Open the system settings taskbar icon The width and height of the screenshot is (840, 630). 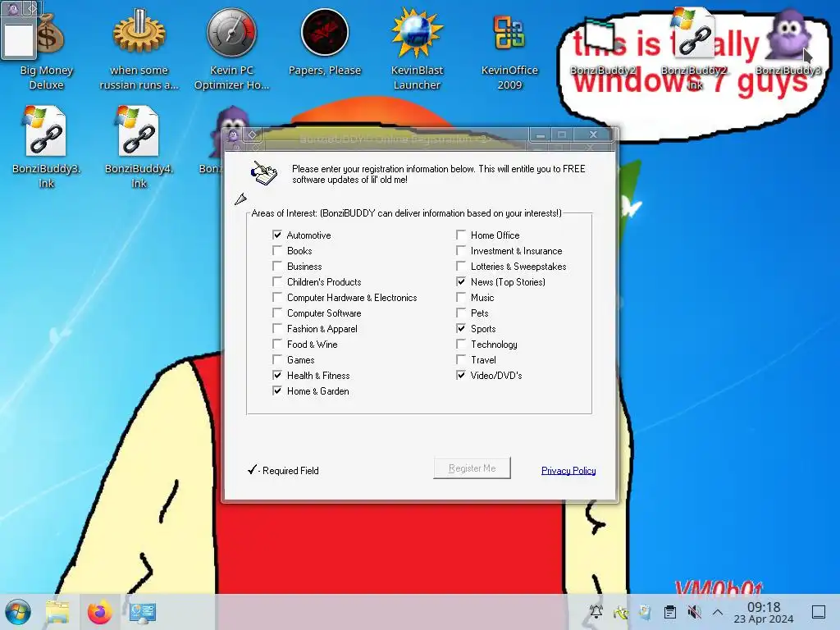143,612
